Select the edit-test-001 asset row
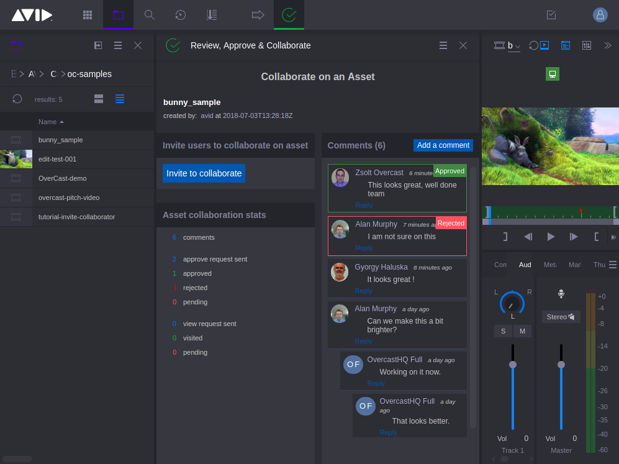619x464 pixels. [x=77, y=159]
